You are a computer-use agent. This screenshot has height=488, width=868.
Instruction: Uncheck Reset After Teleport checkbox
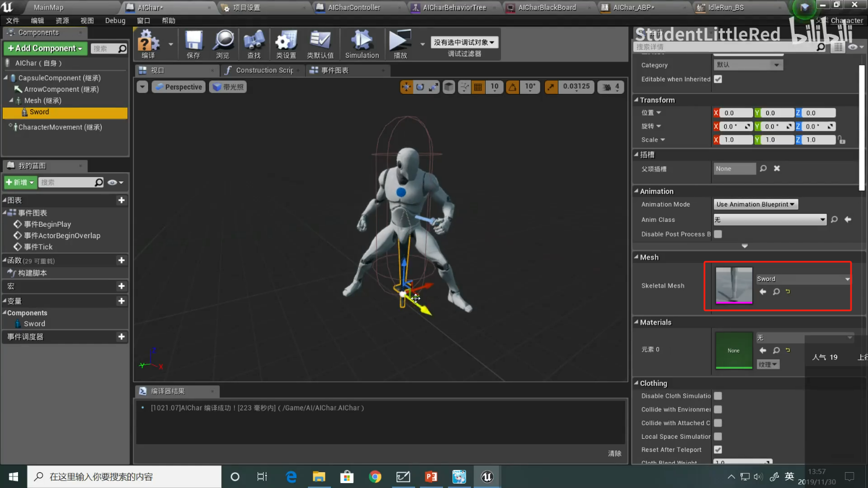tap(718, 450)
